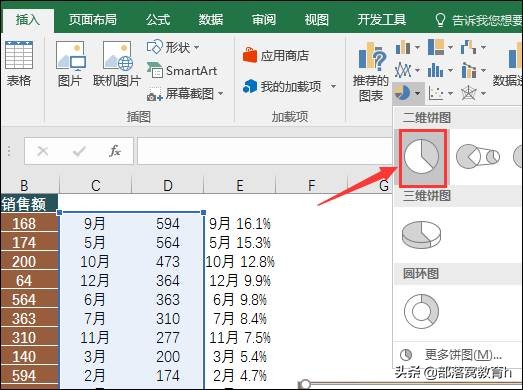This screenshot has width=523, height=390.
Task: Insert a Table using the 表格 icon
Action: 19,64
